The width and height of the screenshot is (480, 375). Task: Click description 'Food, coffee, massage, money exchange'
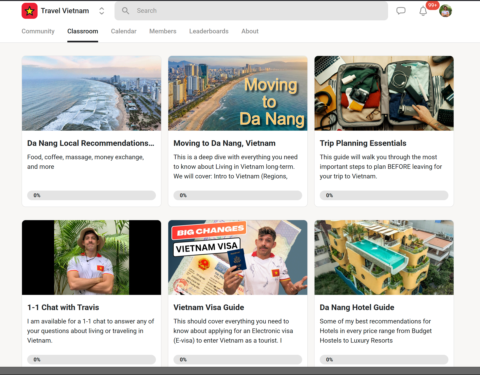click(85, 162)
